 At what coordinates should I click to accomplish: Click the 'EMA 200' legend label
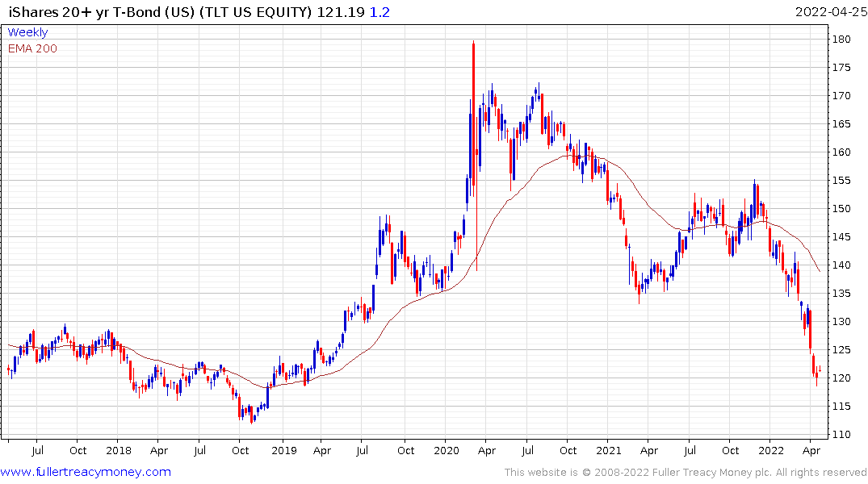click(32, 48)
